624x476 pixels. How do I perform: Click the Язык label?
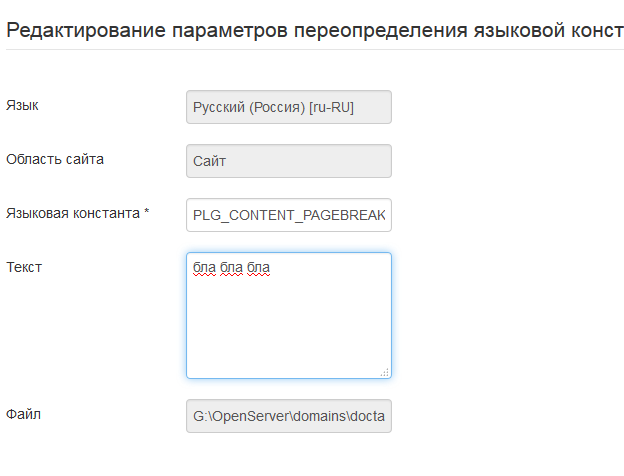tap(23, 105)
